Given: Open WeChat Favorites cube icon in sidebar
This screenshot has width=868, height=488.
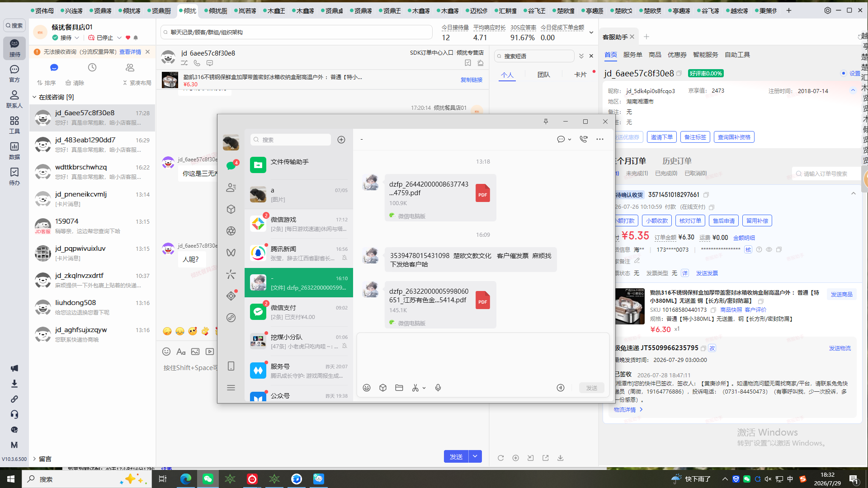Looking at the screenshot, I should tap(231, 209).
